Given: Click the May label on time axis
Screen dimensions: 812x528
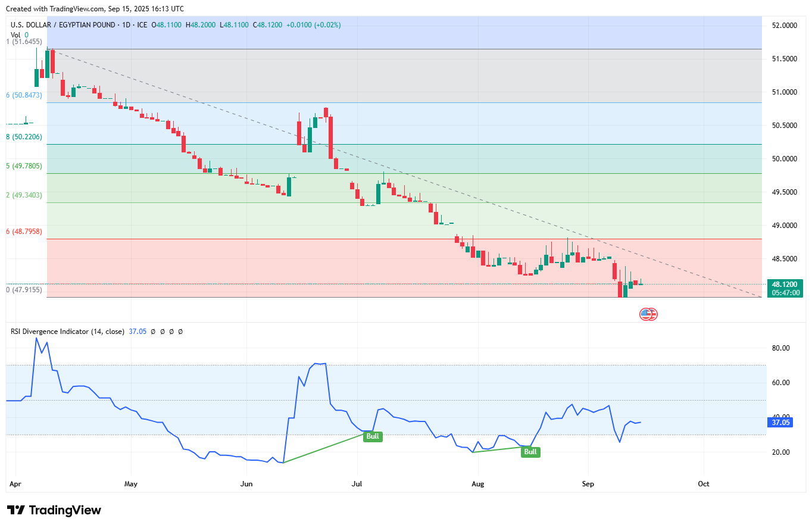Looking at the screenshot, I should click(x=131, y=484).
